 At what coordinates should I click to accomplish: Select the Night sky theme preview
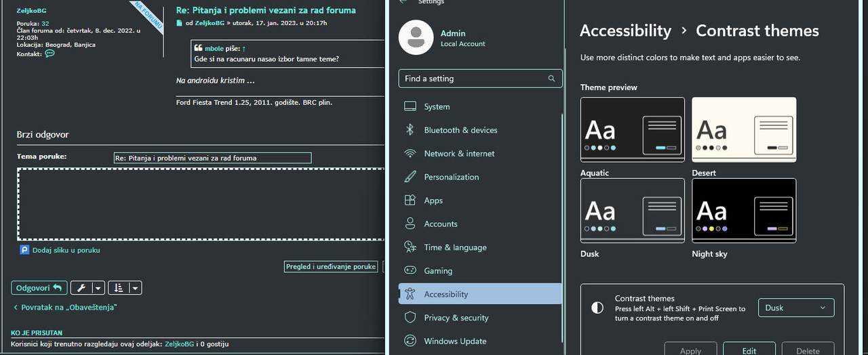point(744,211)
